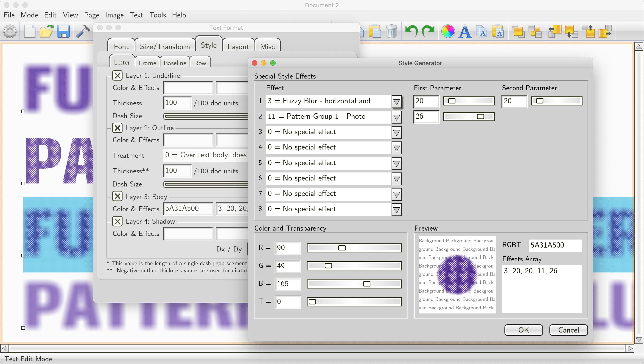Click effect 2's first parameter slider
Screen dimensions: 644x364
[x=469, y=117]
